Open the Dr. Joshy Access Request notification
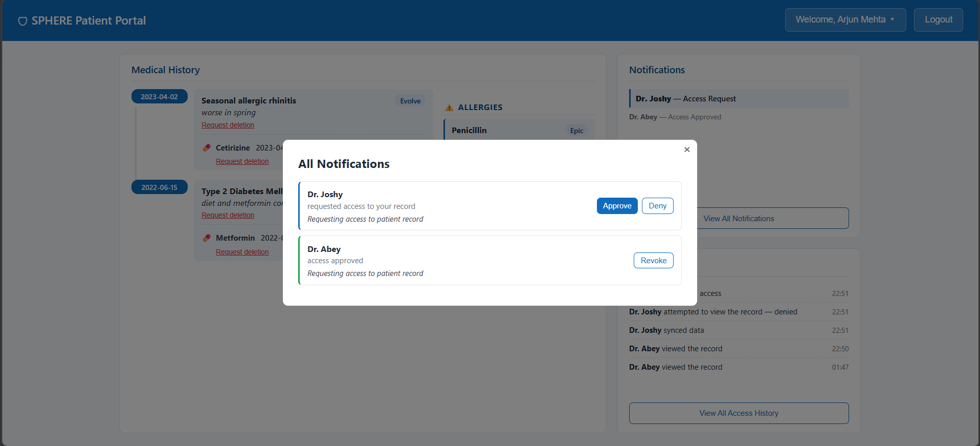 click(x=739, y=99)
